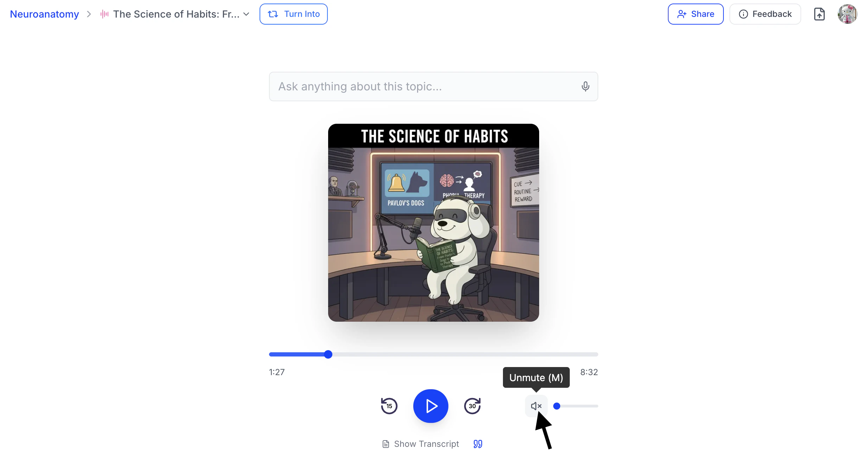Open the user profile avatar
868x469 pixels.
point(847,14)
